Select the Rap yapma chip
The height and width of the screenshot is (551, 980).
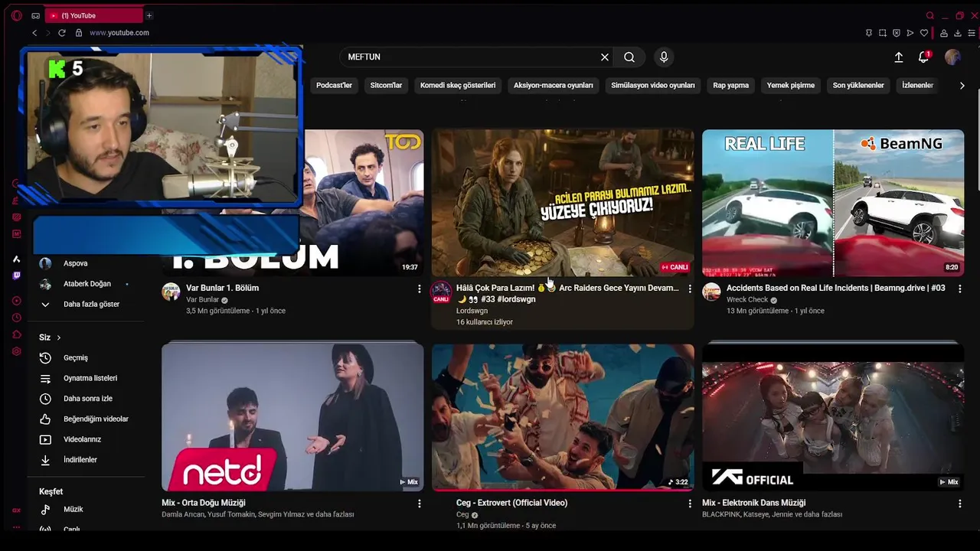tap(731, 85)
